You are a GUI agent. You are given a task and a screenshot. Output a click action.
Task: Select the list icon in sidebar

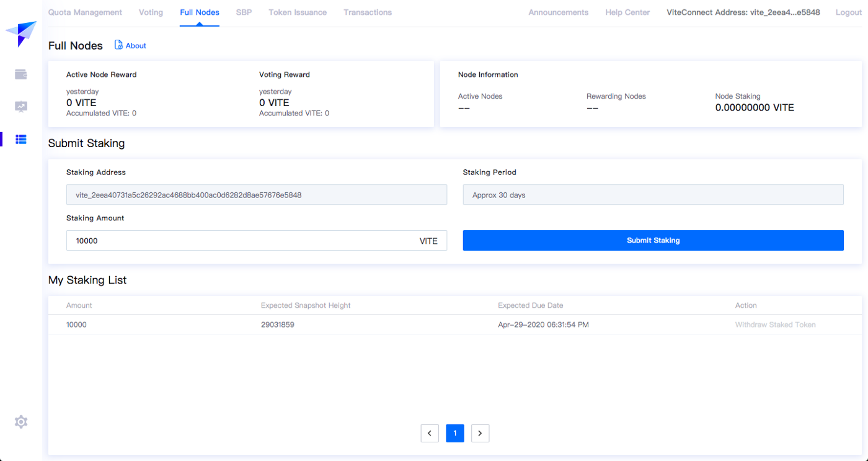pyautogui.click(x=21, y=139)
